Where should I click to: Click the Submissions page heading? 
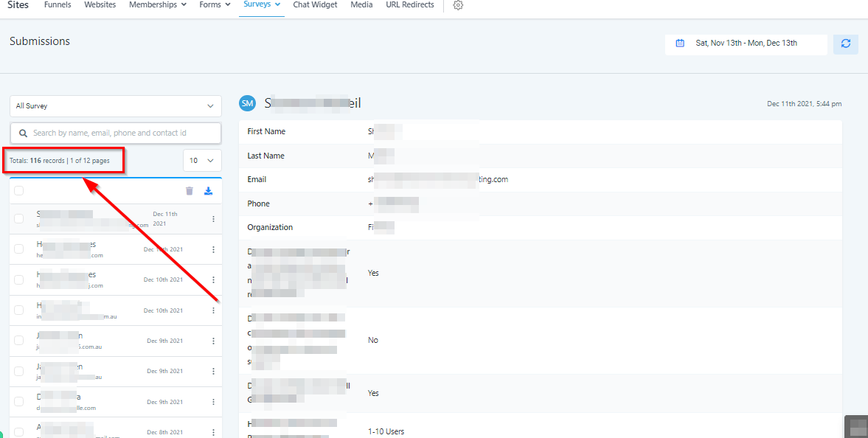coord(40,41)
